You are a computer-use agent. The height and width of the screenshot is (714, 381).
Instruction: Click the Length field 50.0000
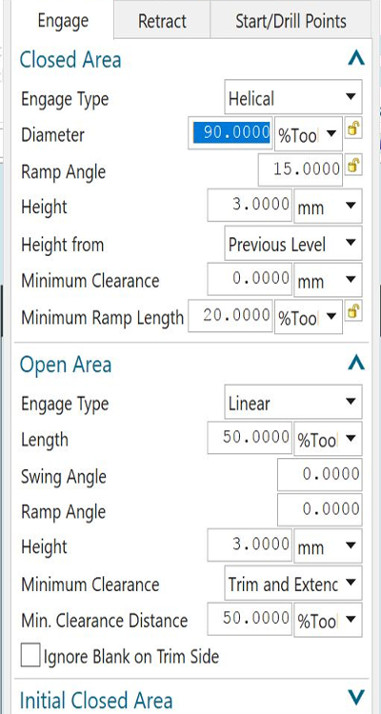coord(249,438)
